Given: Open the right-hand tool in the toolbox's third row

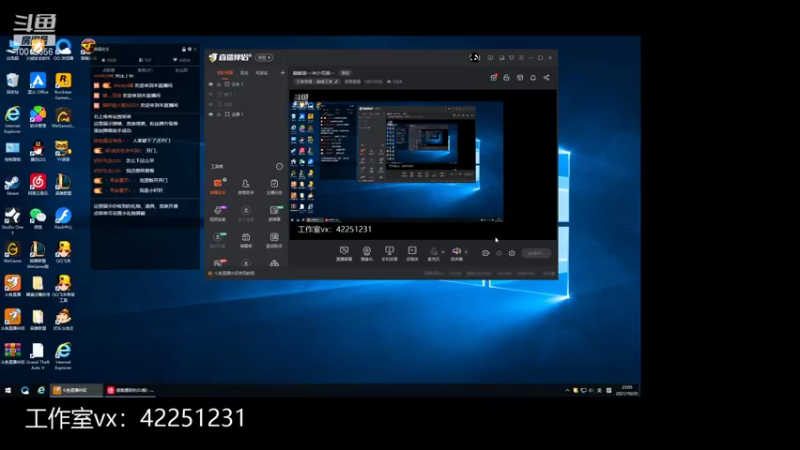Looking at the screenshot, I should (x=274, y=240).
